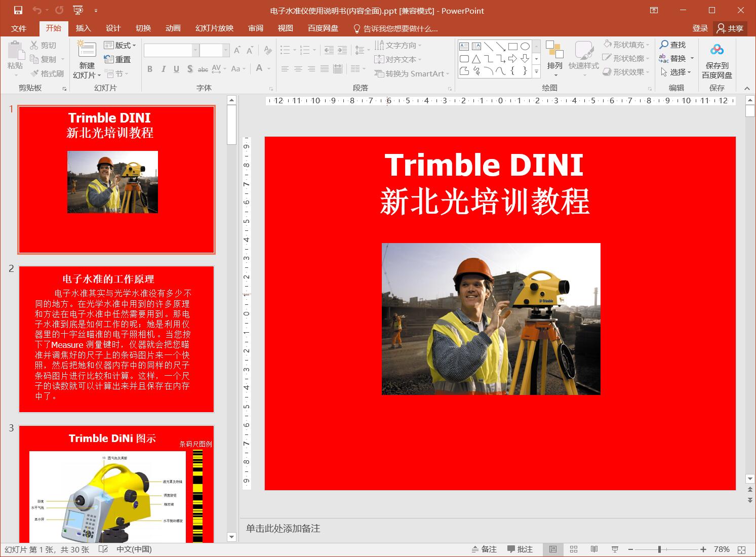756x557 pixels.
Task: Toggle notes pane with 备注 in status bar
Action: (484, 549)
